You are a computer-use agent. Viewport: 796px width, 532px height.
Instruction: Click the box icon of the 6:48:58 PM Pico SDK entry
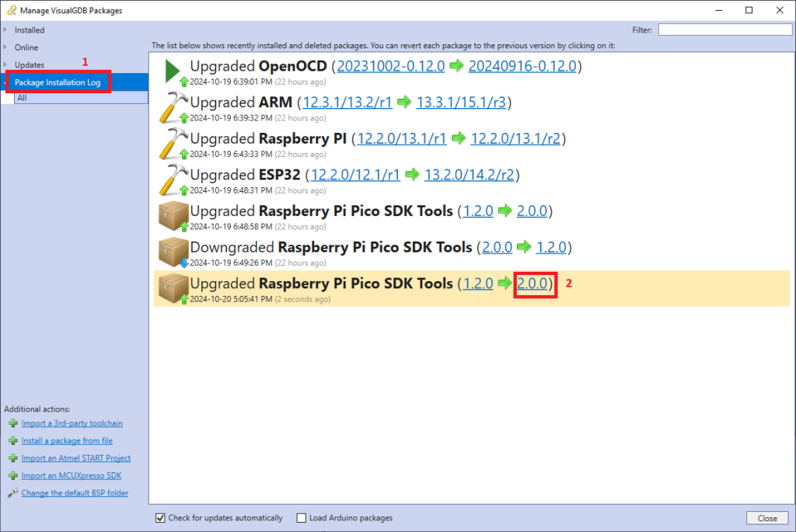[173, 216]
